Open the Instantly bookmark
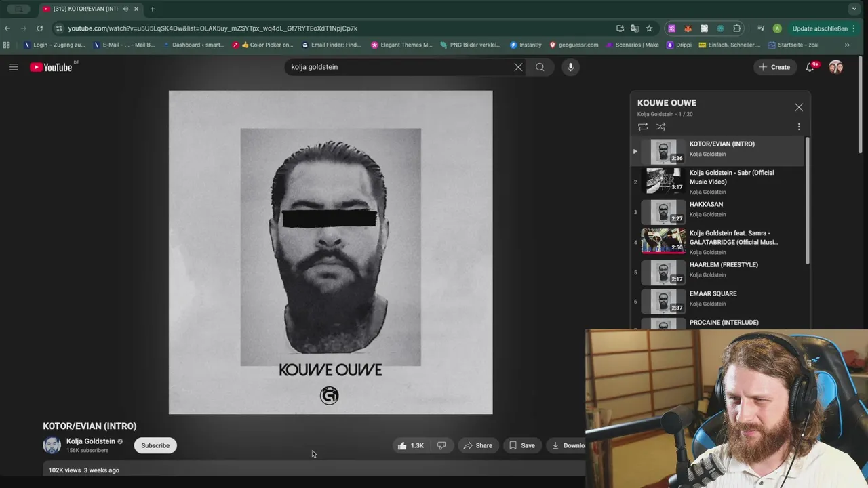Image resolution: width=868 pixels, height=488 pixels. tap(526, 45)
